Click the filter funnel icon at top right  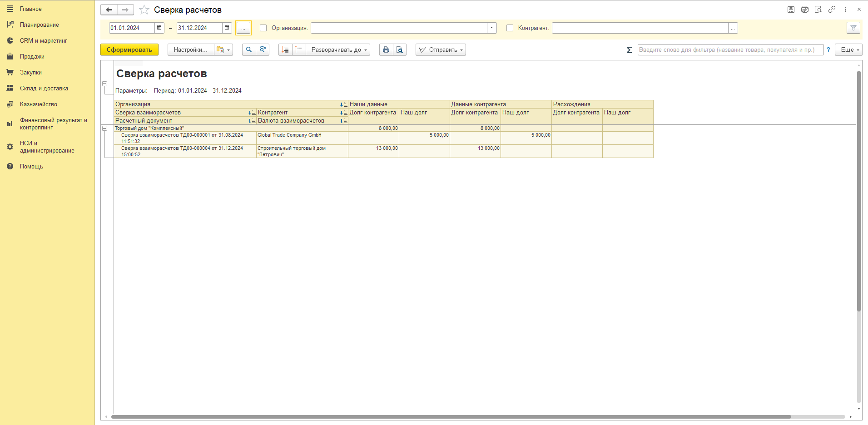click(853, 28)
